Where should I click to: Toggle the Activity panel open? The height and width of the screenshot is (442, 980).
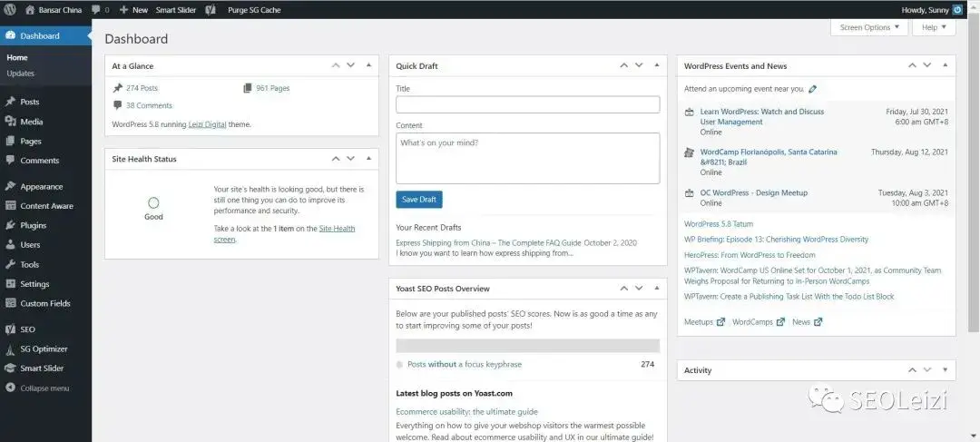pyautogui.click(x=944, y=369)
